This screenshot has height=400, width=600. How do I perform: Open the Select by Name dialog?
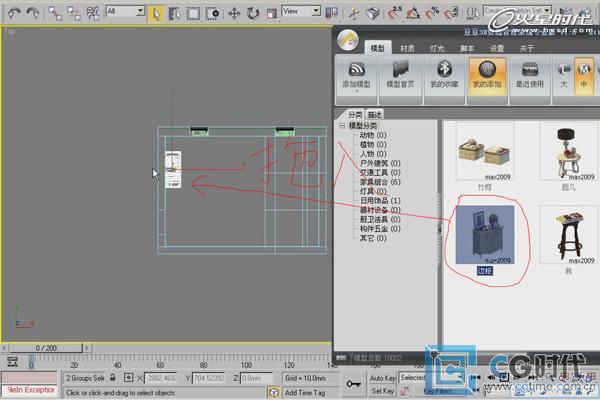[x=174, y=14]
